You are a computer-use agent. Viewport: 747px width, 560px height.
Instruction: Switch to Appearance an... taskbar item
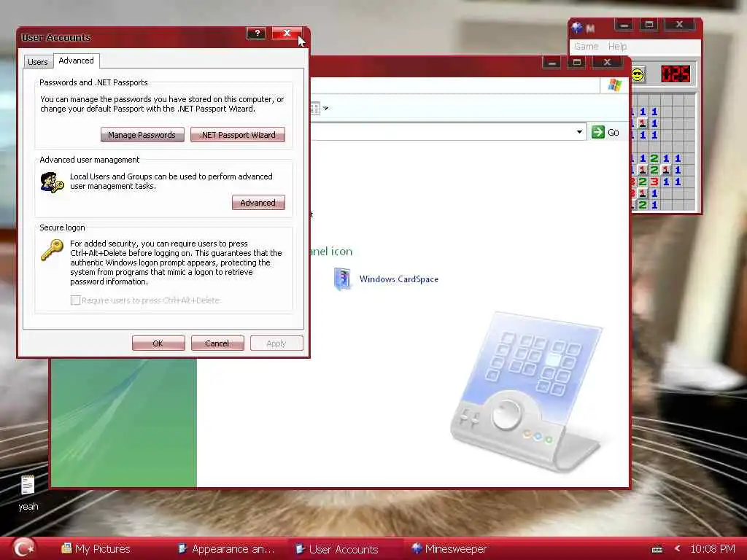click(226, 549)
